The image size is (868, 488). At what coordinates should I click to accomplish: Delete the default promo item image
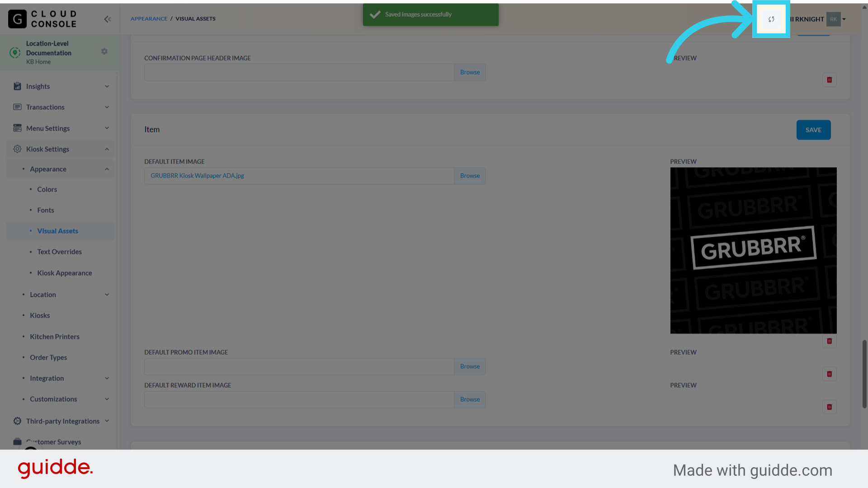click(829, 374)
